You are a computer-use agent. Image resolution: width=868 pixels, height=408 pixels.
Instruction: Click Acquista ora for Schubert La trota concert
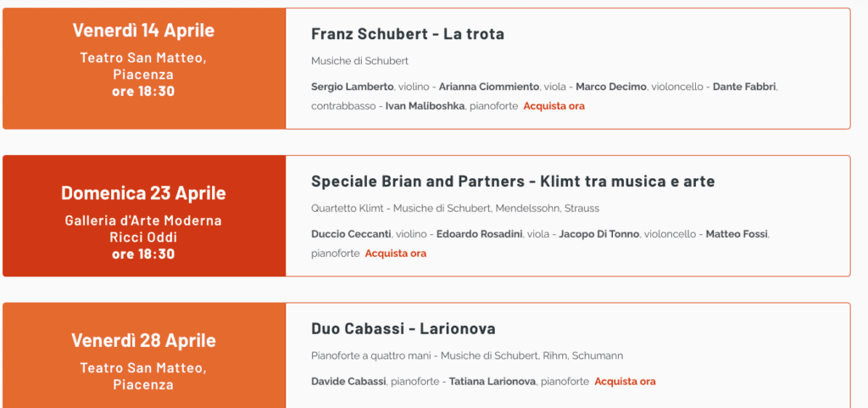tap(554, 106)
